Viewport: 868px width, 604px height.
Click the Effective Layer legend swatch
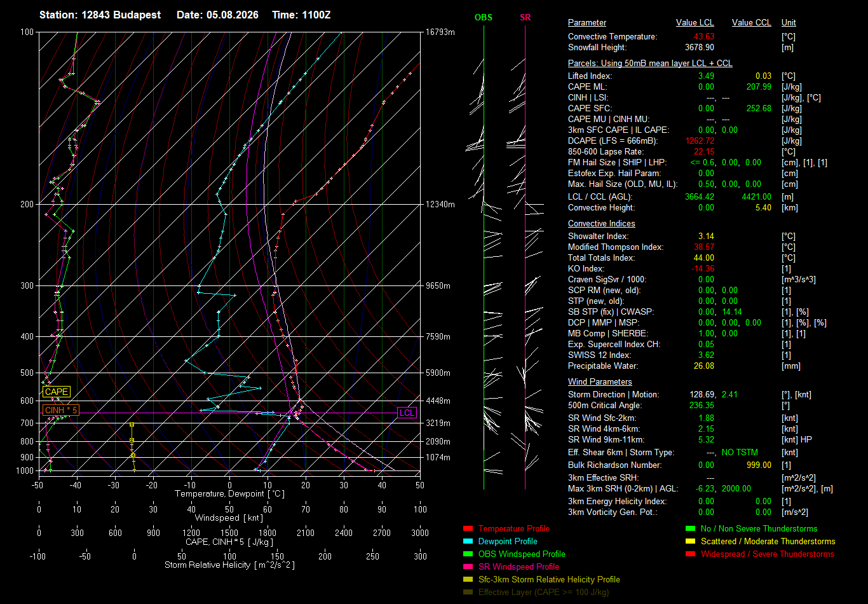point(468,592)
